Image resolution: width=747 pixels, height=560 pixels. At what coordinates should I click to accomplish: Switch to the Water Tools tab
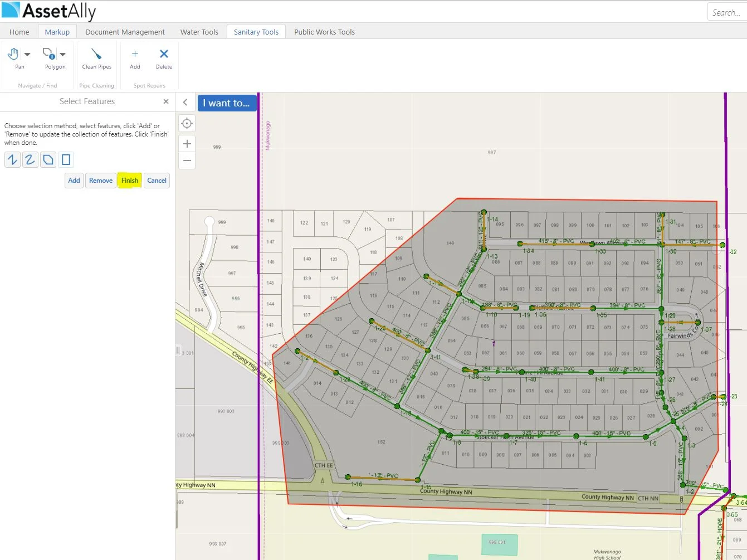199,32
